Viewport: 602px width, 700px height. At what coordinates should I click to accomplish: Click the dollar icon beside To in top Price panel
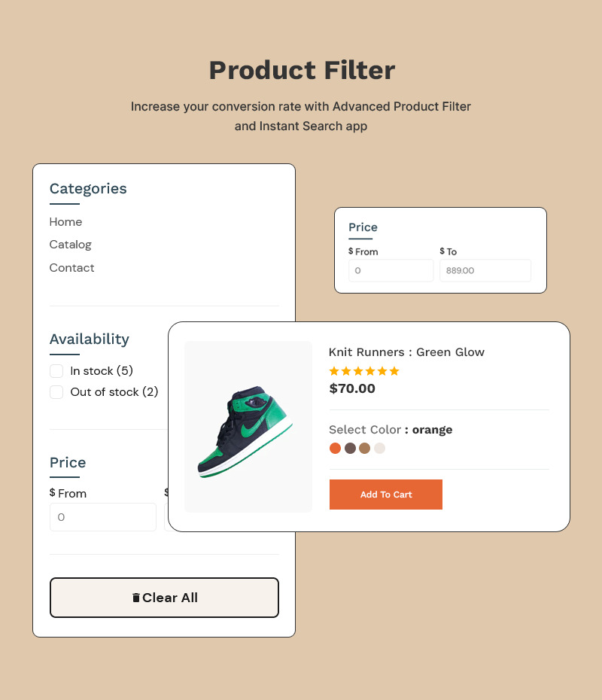442,251
